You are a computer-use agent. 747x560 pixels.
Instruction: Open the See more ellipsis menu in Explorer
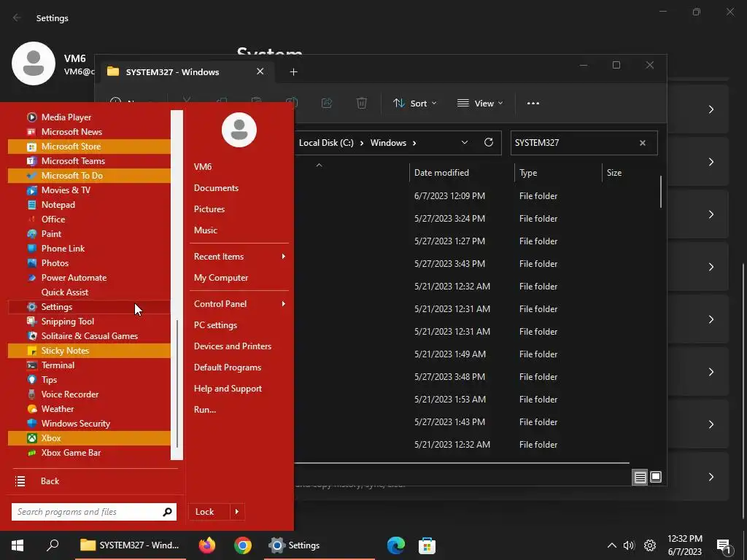tap(533, 104)
